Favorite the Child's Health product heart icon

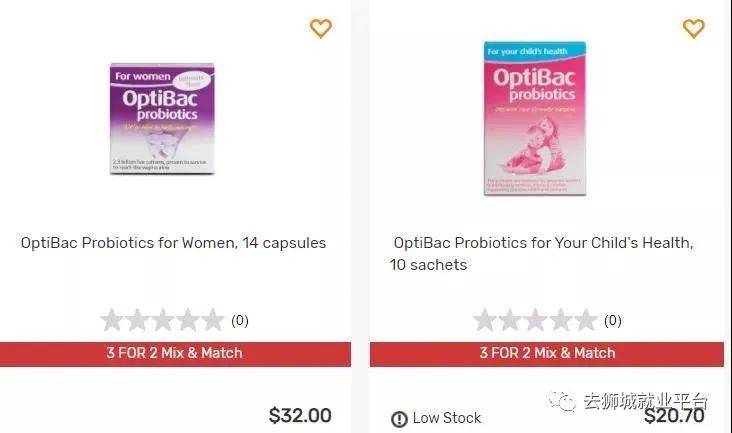[x=693, y=28]
